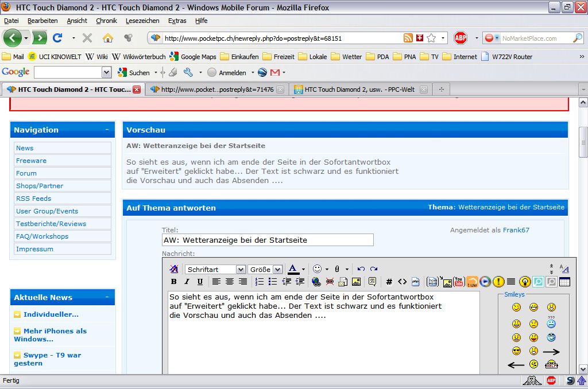588x389 pixels.
Task: Wrap selection in PHP tags
Action: pos(416,282)
